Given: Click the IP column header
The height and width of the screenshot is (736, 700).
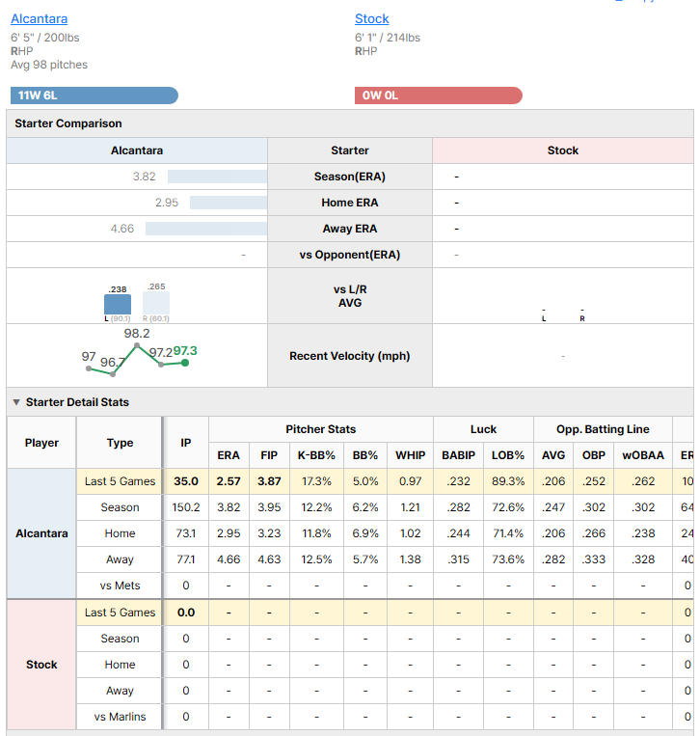Looking at the screenshot, I should [186, 443].
